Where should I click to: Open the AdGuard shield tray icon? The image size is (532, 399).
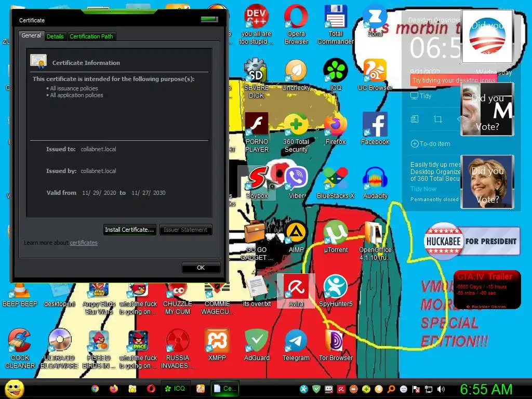316,389
